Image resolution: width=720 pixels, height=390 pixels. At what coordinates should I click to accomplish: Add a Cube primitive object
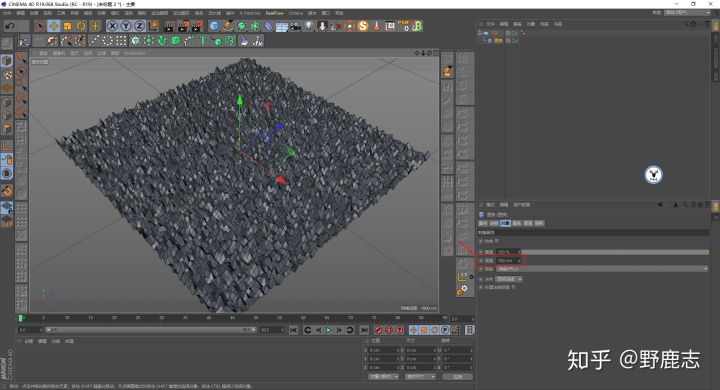pos(214,26)
